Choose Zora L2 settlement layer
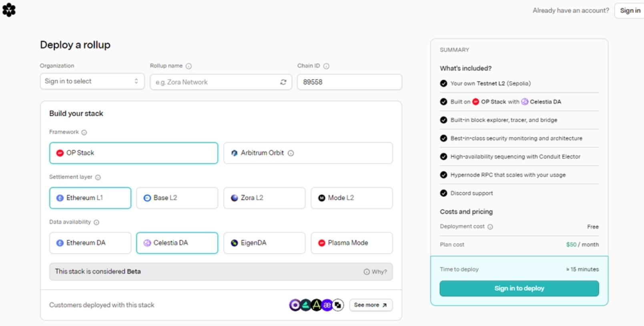 [265, 198]
